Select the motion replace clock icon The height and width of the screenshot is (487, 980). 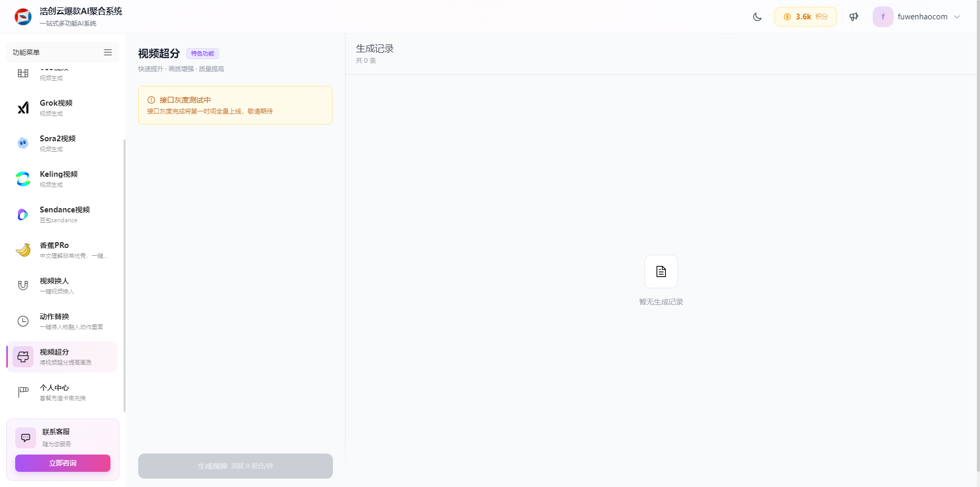tap(23, 321)
